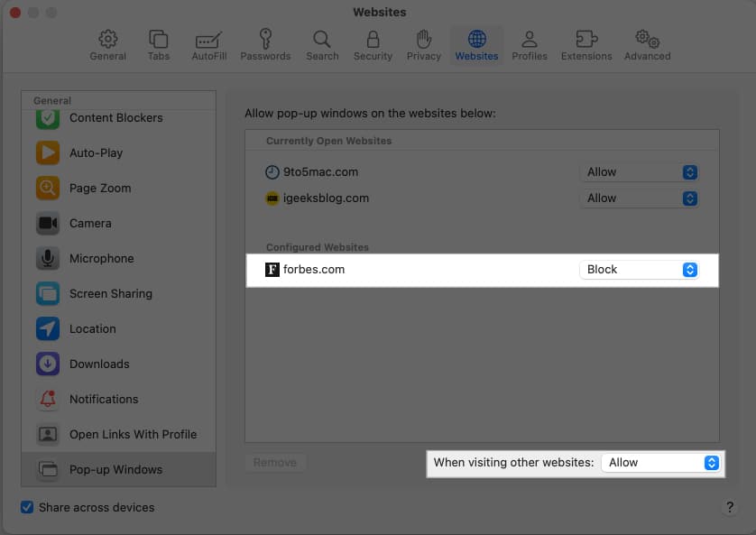Click the Downloads label in sidebar

pos(99,364)
